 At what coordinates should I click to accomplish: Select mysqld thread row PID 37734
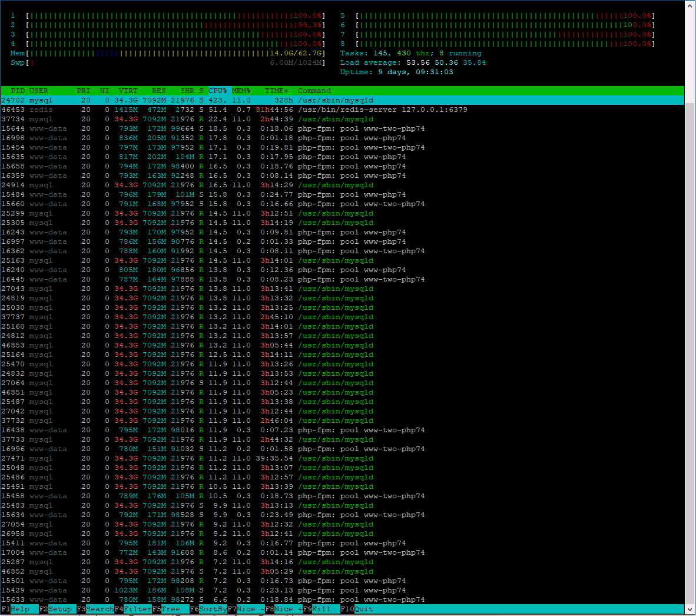pos(342,119)
